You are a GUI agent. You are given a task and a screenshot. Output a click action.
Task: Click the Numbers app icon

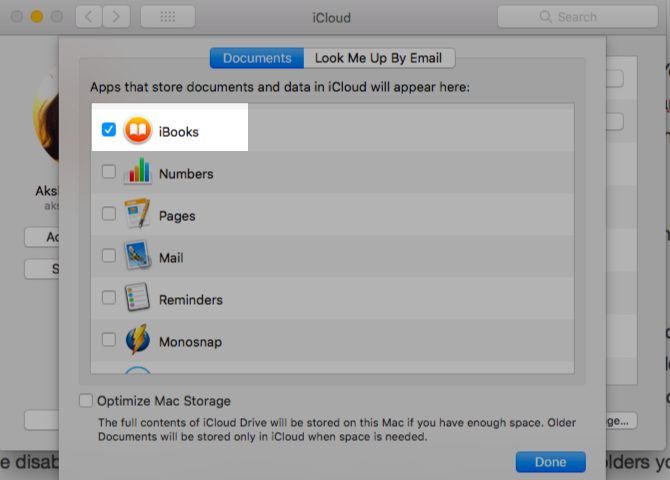coord(137,173)
